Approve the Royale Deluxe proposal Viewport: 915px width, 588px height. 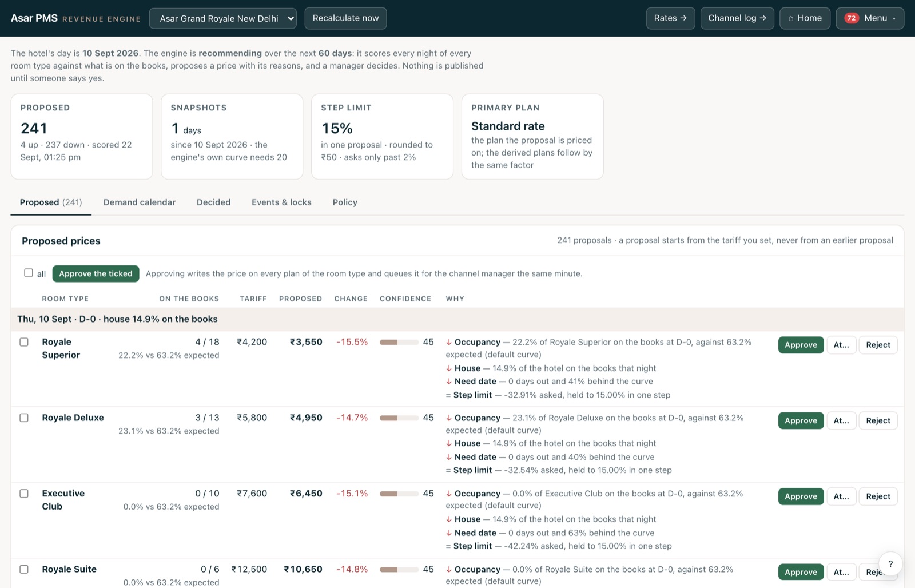801,420
